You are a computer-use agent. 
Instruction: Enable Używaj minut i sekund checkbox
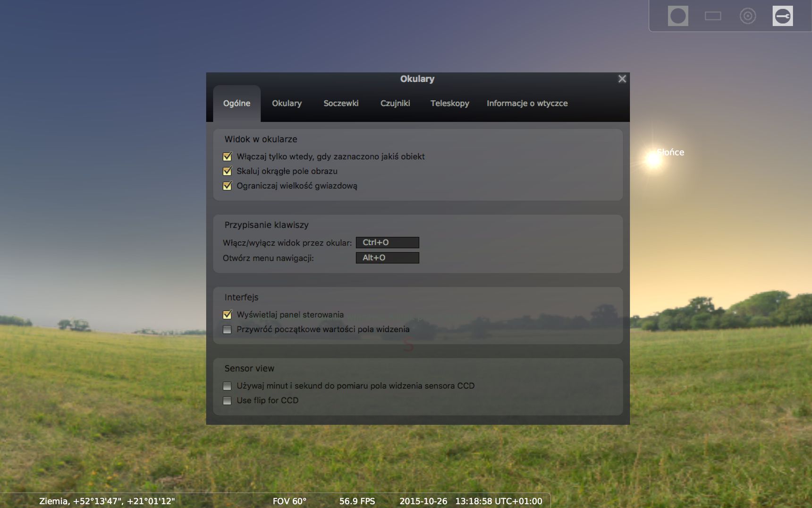[x=227, y=386]
